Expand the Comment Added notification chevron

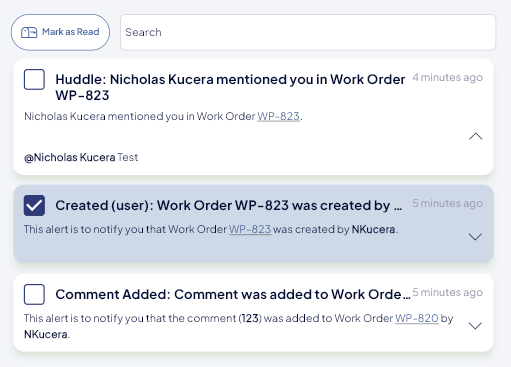click(x=475, y=326)
